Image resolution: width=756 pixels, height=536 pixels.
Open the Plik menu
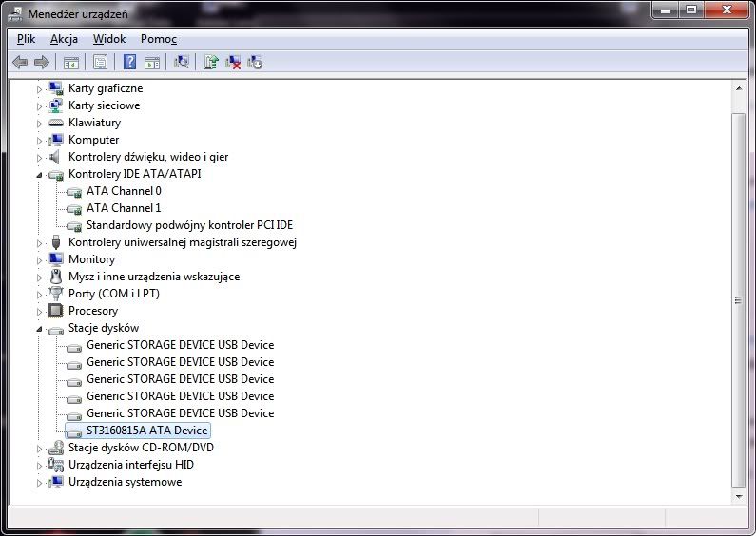tap(26, 39)
